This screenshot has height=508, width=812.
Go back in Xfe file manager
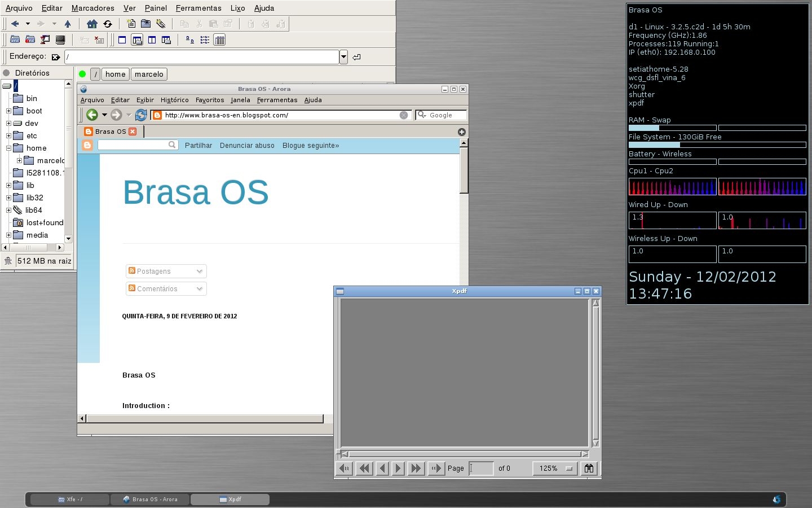click(x=15, y=24)
